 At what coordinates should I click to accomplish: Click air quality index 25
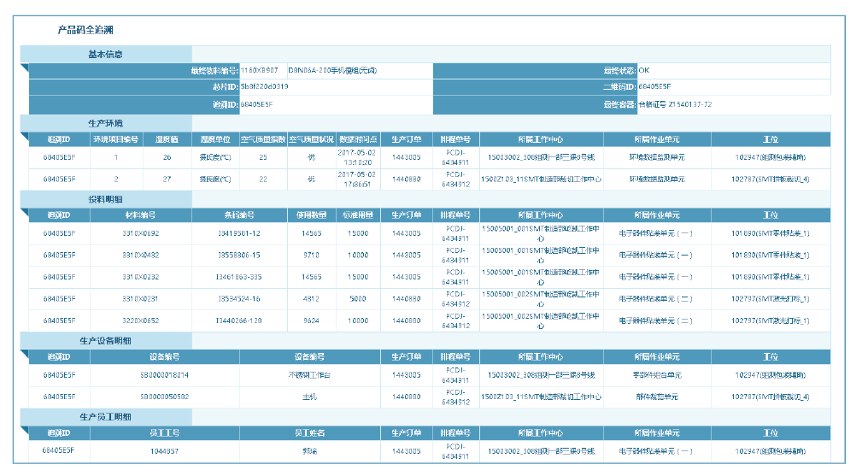pos(263,157)
